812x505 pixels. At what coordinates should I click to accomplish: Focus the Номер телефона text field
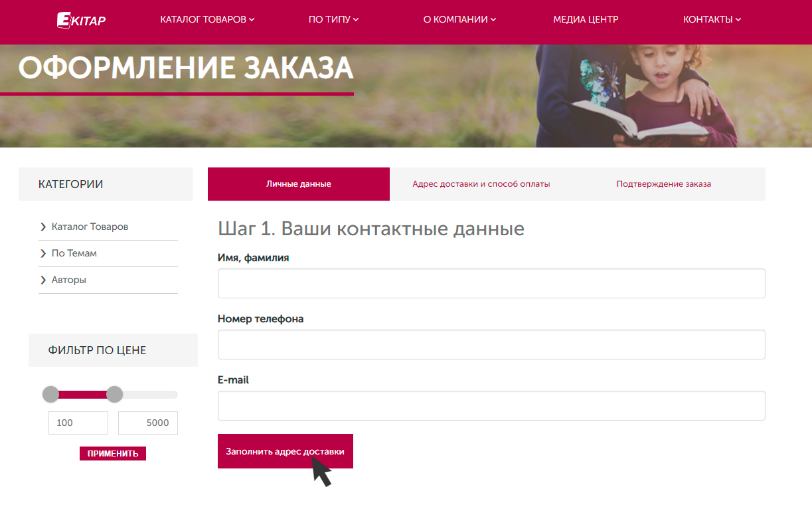(491, 345)
